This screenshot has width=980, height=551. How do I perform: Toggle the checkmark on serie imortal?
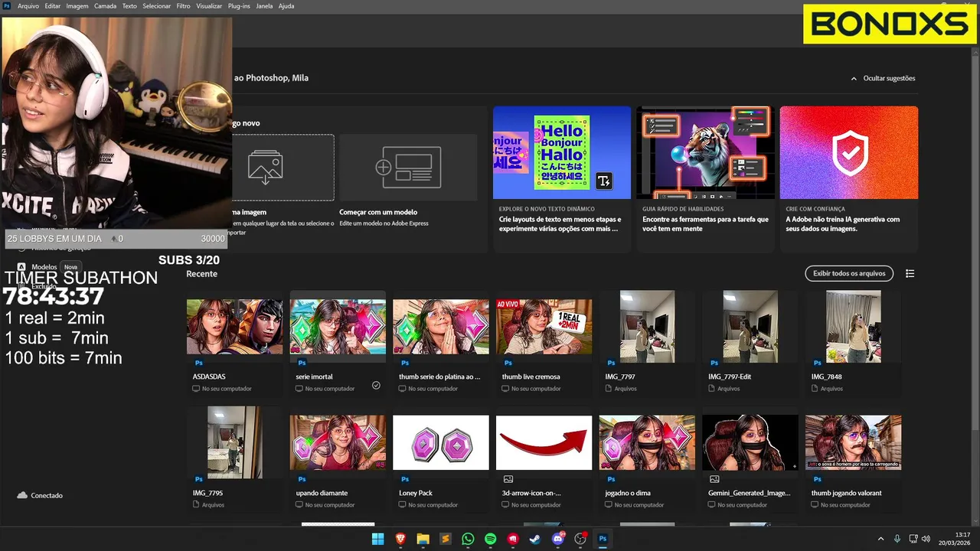[376, 386]
